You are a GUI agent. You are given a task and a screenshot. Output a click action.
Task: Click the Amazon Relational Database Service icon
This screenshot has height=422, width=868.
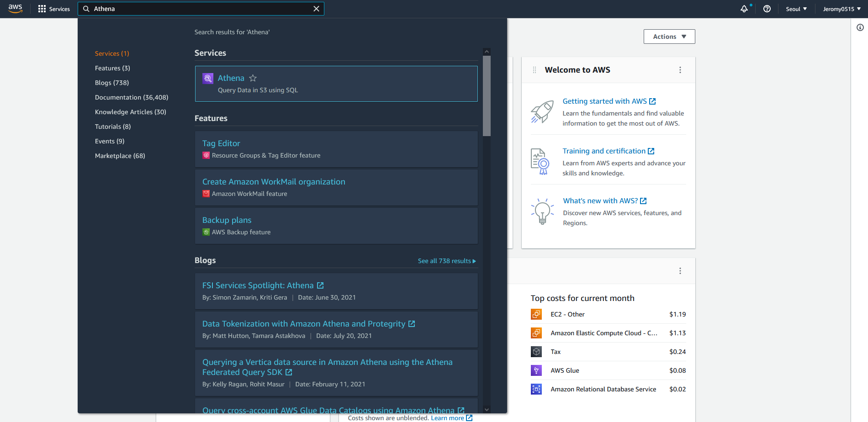pos(536,389)
